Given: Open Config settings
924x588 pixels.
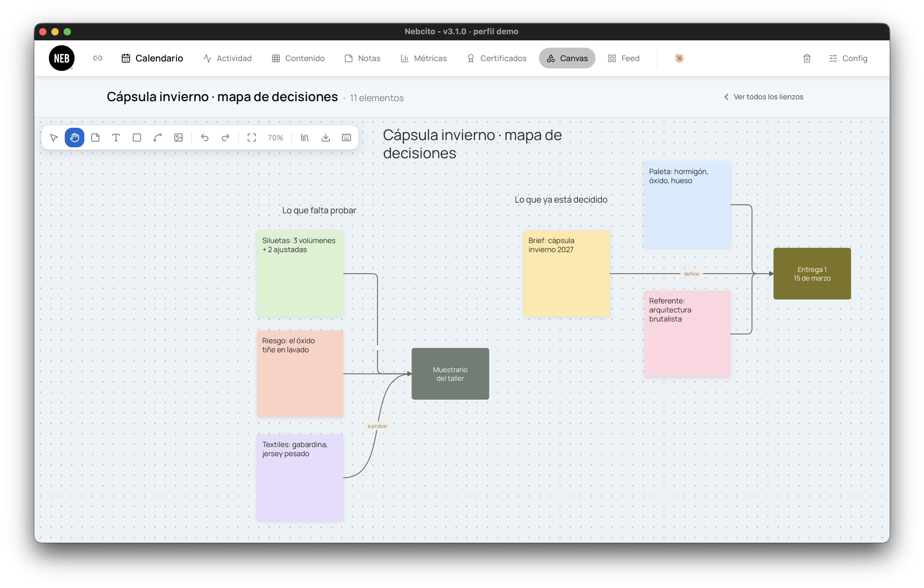Looking at the screenshot, I should click(x=848, y=58).
